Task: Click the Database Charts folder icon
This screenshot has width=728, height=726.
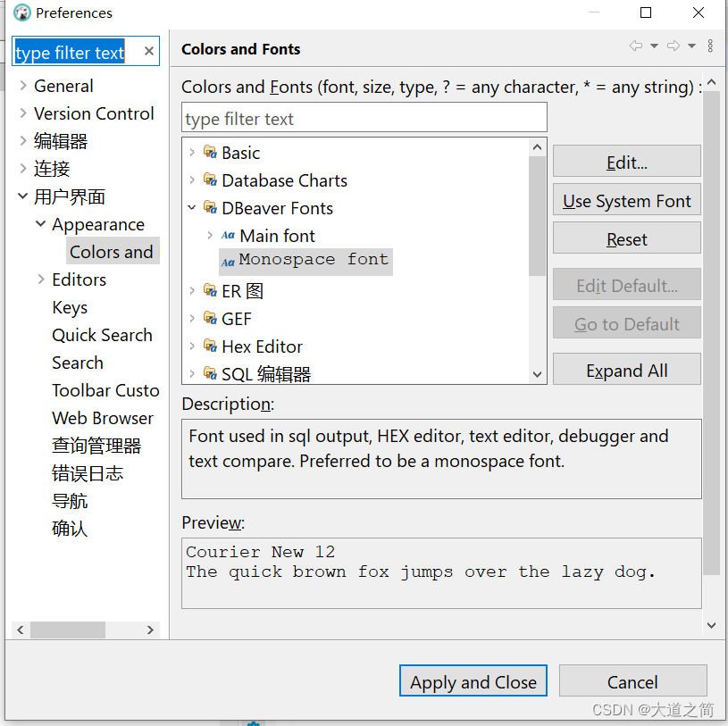Action: [210, 179]
